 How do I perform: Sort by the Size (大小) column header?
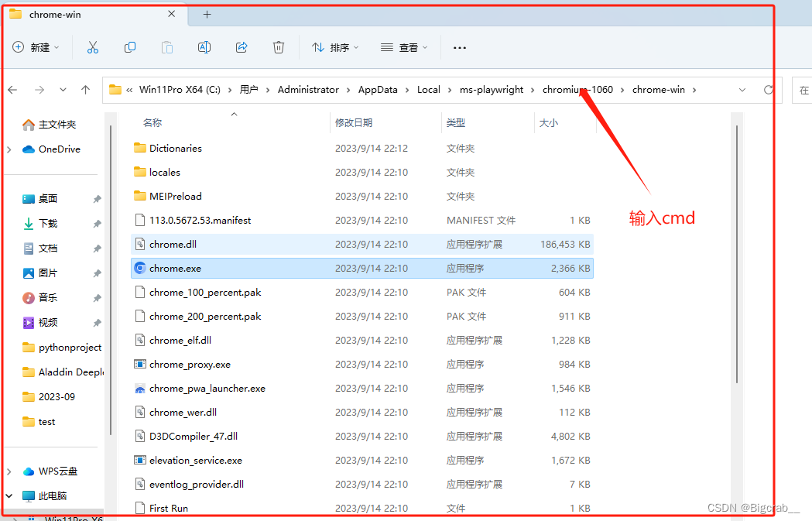(x=548, y=123)
